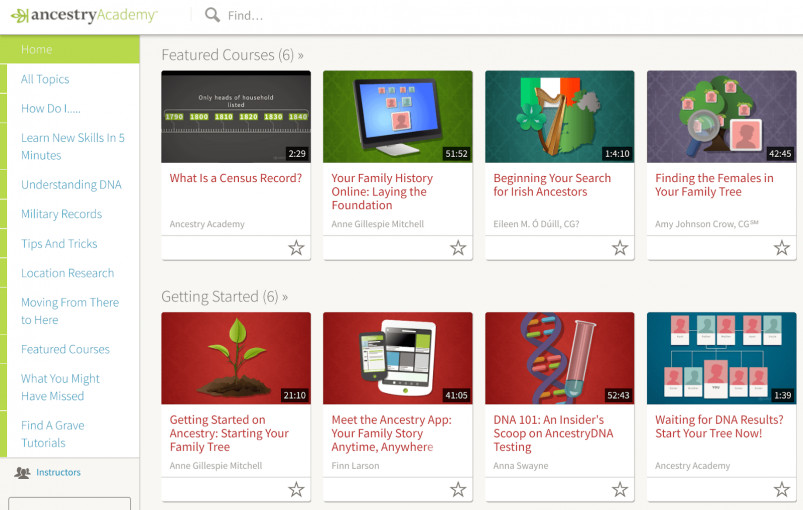803x510 pixels.
Task: Open Moving From There to Here topic
Action: pyautogui.click(x=70, y=311)
